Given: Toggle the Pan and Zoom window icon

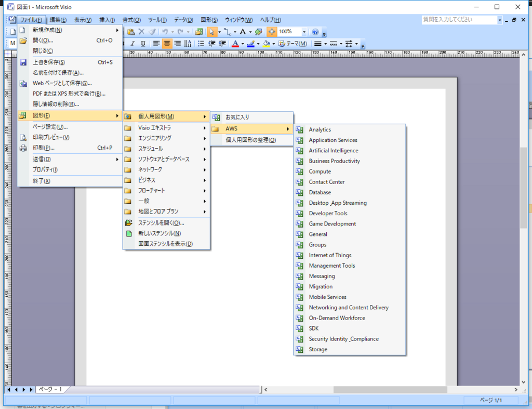Looking at the screenshot, I should point(271,32).
